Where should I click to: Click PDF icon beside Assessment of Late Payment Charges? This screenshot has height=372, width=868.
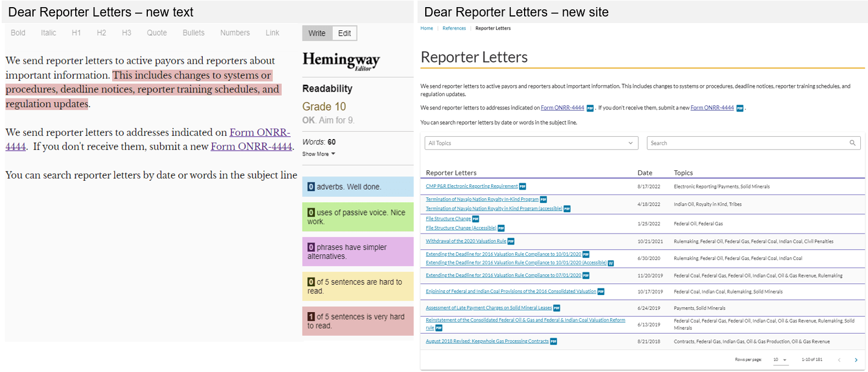coord(557,308)
